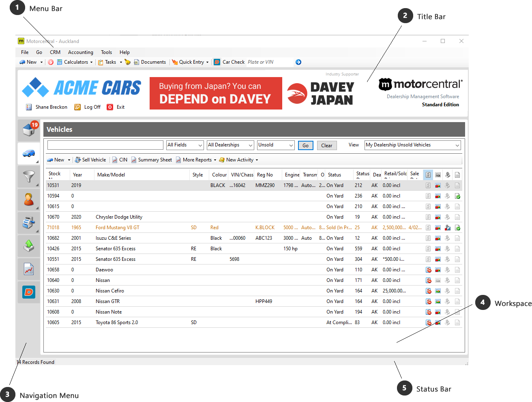Select the Ford Mustang V8 GT row

[x=254, y=228]
